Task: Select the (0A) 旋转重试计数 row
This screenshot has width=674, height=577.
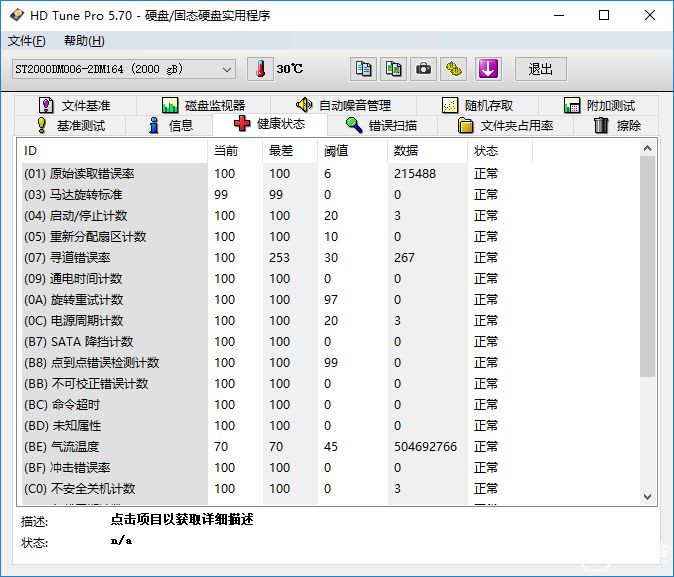Action: point(277,300)
